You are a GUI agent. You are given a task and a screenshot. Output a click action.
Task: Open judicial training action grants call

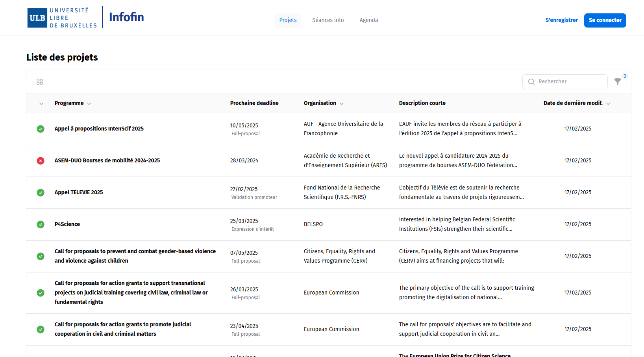131,293
